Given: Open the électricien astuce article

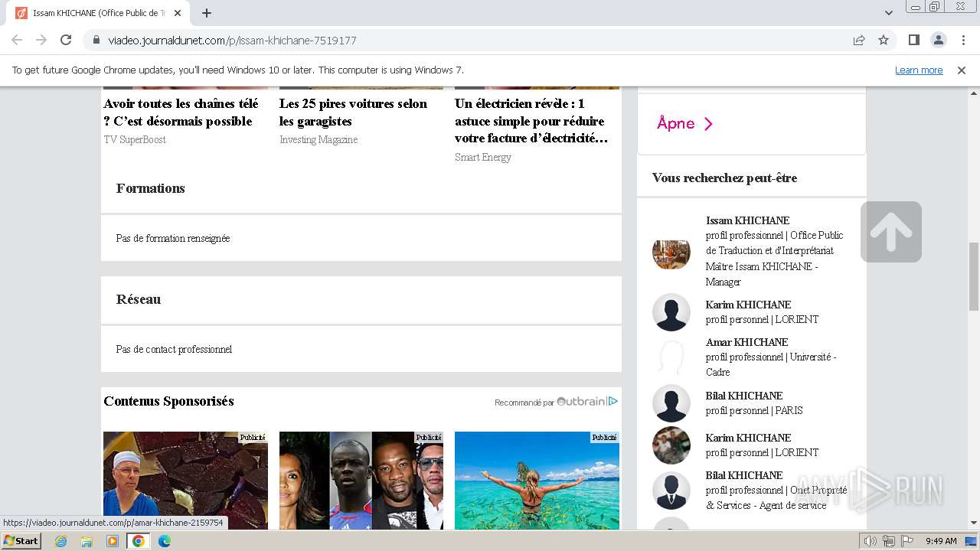Looking at the screenshot, I should [531, 121].
